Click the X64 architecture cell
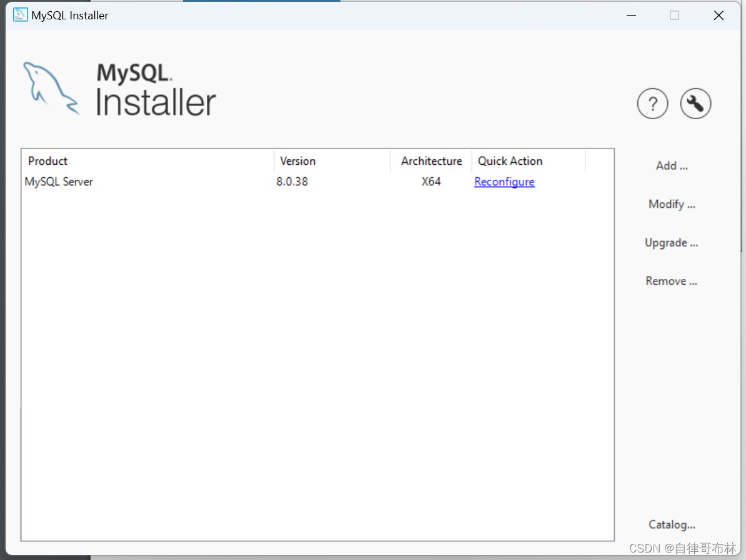The width and height of the screenshot is (746, 560). point(431,182)
